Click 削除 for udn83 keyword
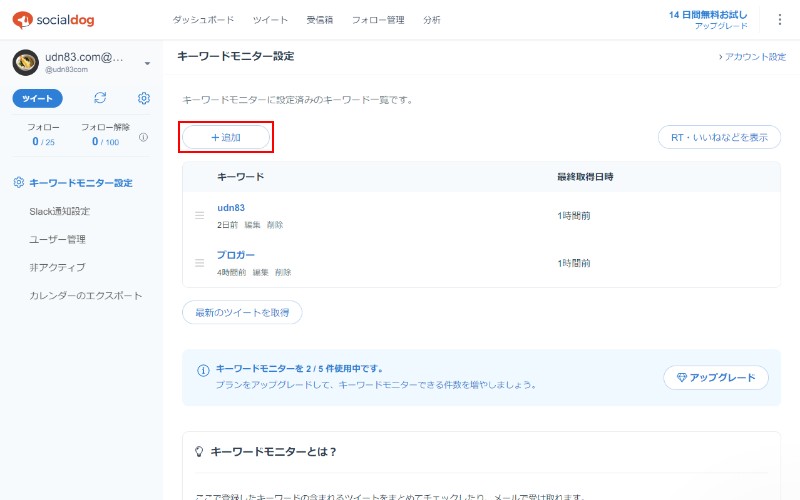 click(275, 224)
